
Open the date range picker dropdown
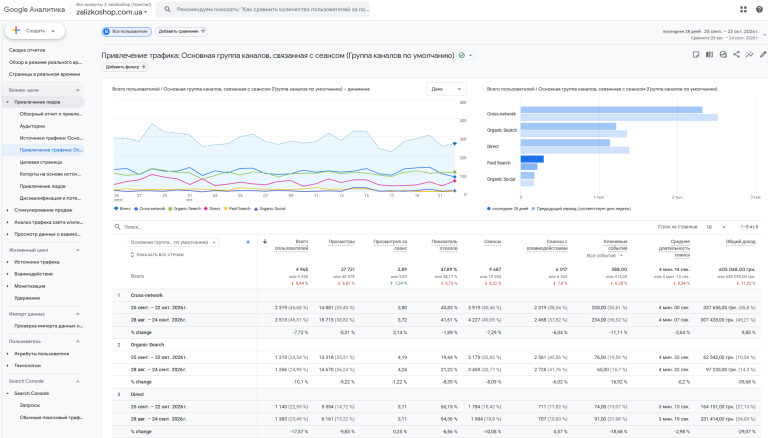[x=765, y=34]
